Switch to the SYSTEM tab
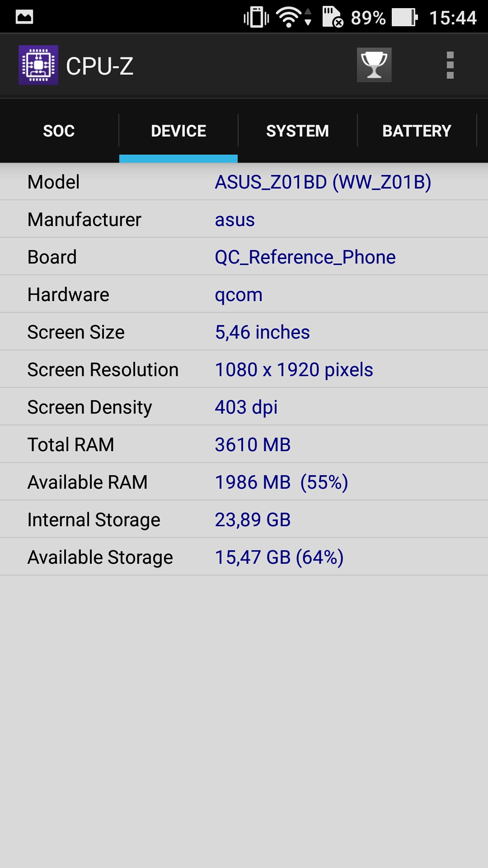 [x=297, y=131]
